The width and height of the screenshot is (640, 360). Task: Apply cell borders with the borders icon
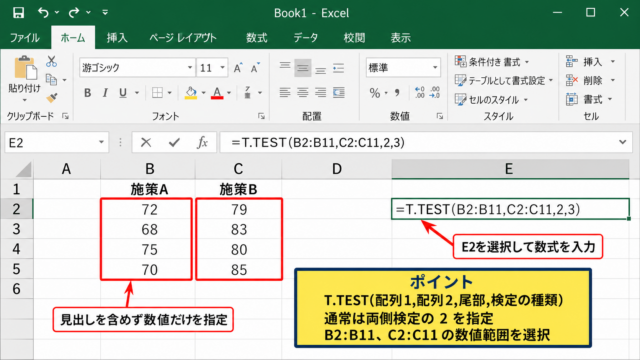157,93
